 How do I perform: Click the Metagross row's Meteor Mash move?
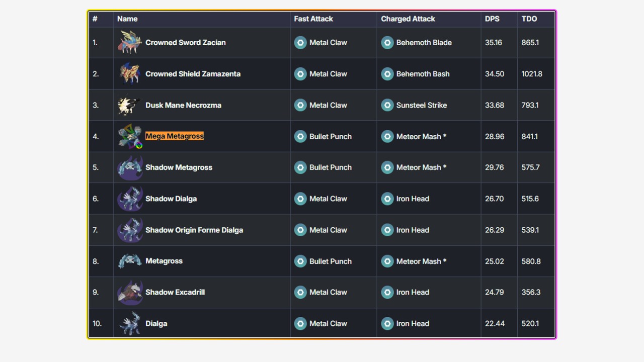pyautogui.click(x=421, y=261)
